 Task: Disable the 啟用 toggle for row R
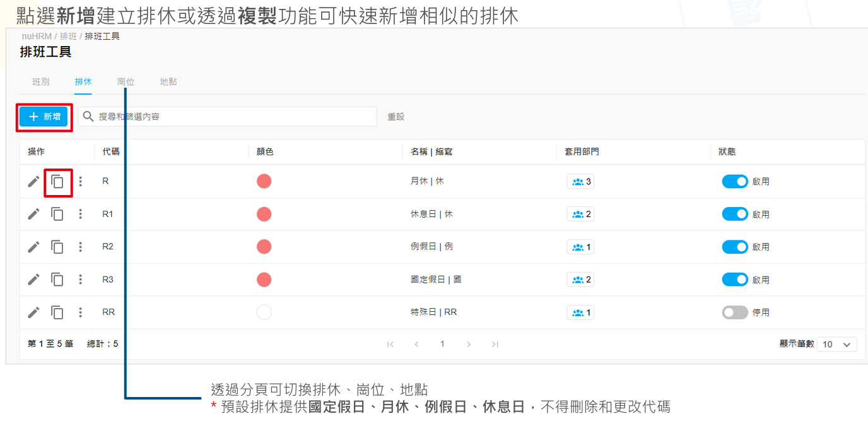pos(735,182)
